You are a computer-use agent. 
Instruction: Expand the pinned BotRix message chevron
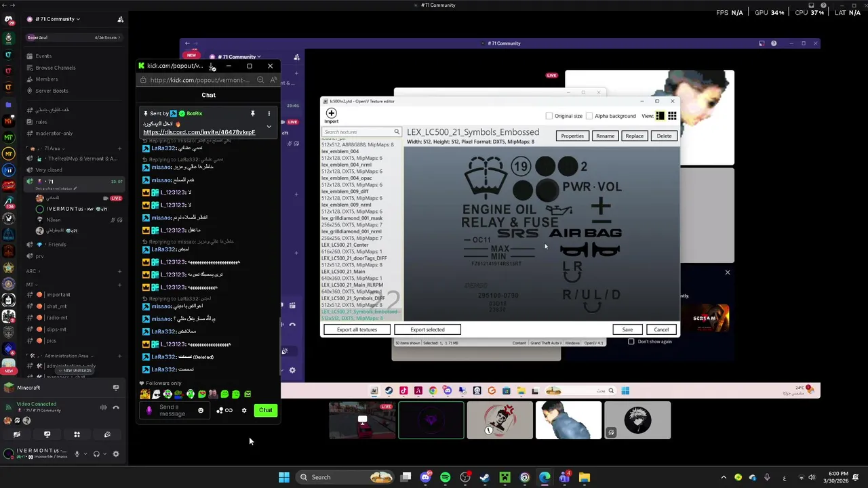click(x=269, y=127)
